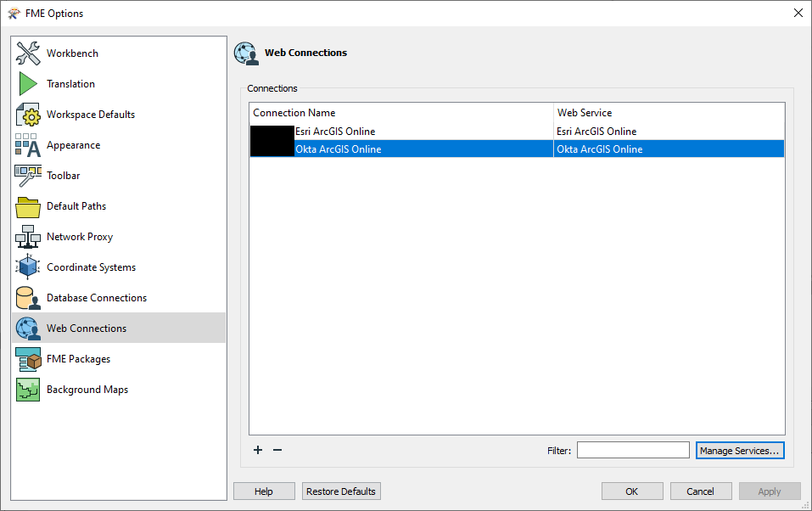The width and height of the screenshot is (812, 511).
Task: Open Help for FME Options
Action: coord(264,491)
